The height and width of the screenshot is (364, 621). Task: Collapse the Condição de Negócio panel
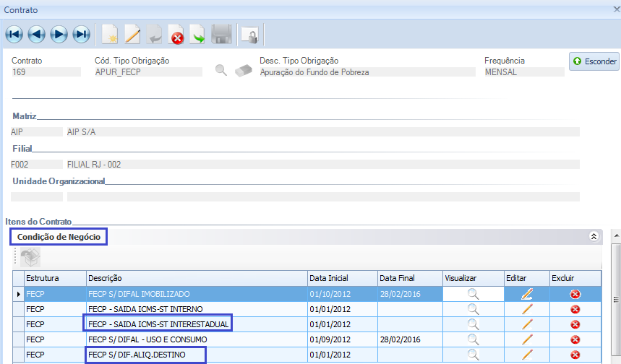click(x=594, y=236)
